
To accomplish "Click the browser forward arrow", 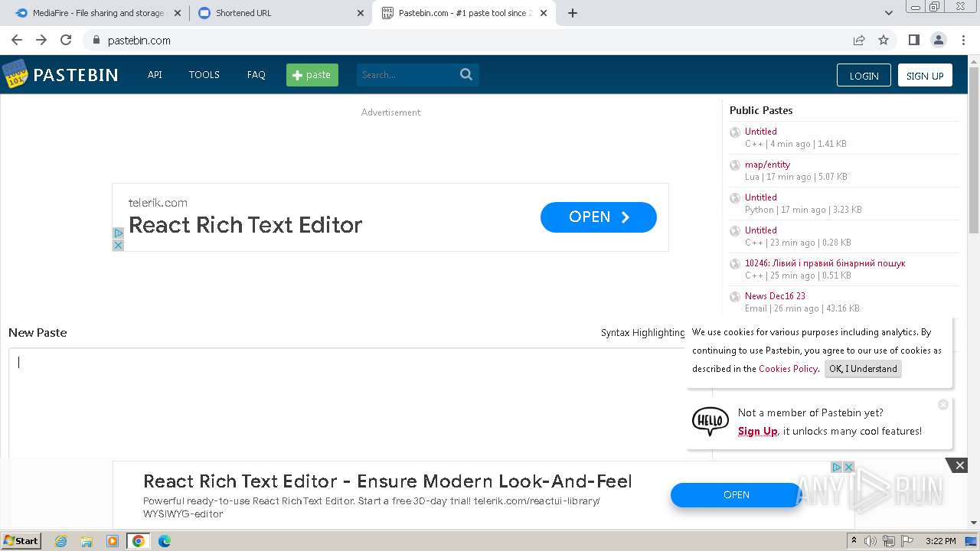I will pos(41,40).
